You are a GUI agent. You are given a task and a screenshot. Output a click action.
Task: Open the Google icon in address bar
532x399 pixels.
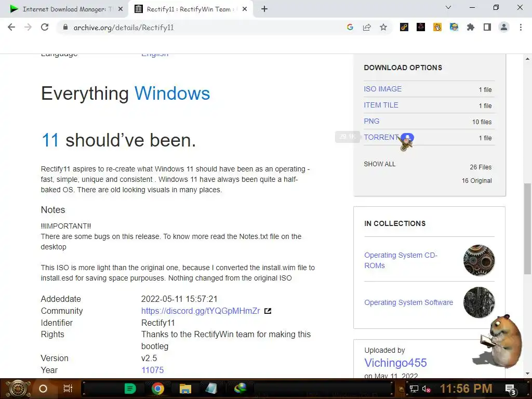click(x=350, y=27)
